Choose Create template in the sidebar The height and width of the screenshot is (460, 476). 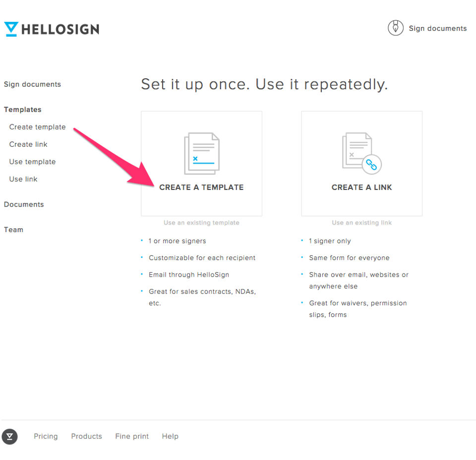[x=37, y=127]
